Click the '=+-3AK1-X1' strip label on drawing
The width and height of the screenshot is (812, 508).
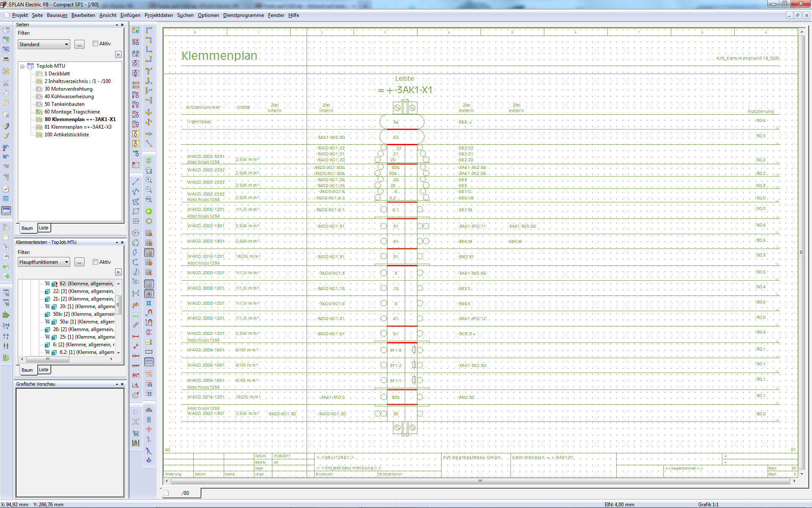(405, 90)
